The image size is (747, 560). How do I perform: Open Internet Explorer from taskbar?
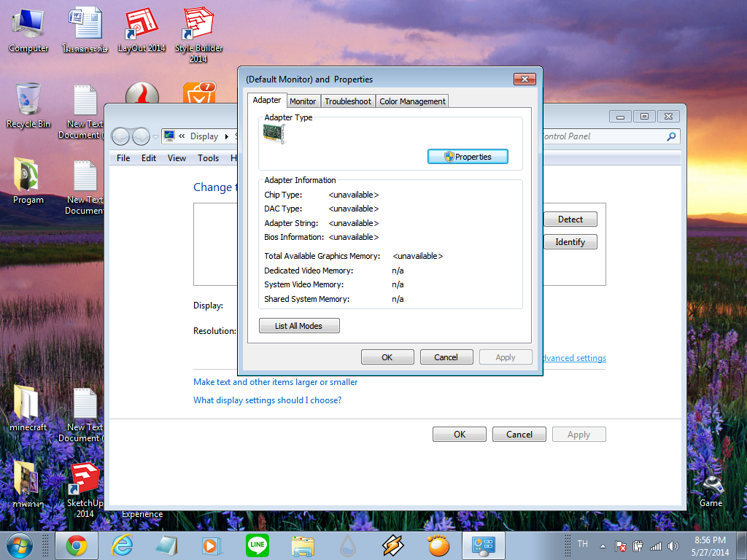(x=122, y=545)
